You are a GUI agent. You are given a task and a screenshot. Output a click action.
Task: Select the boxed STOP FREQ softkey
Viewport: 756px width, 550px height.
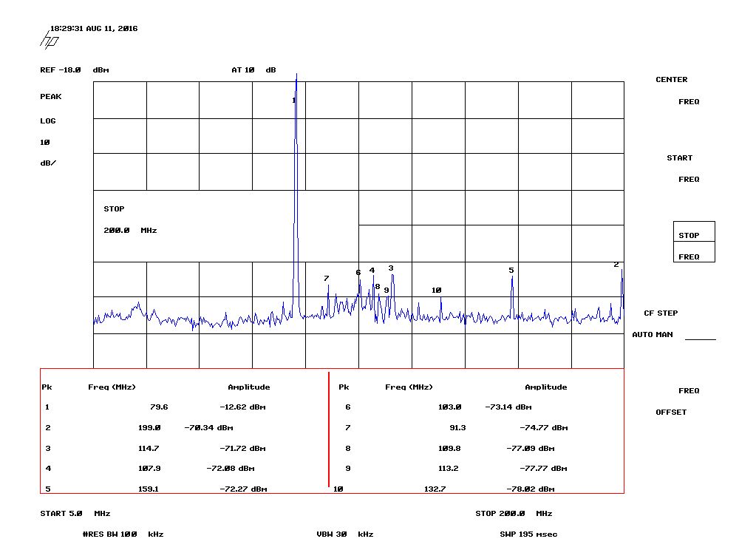tap(693, 242)
